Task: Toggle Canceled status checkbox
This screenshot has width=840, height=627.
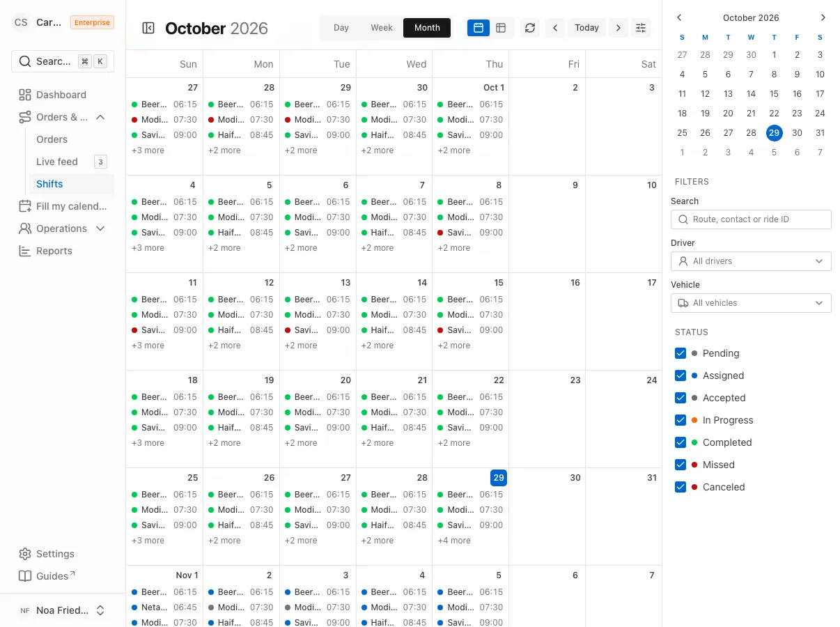Action: (680, 487)
